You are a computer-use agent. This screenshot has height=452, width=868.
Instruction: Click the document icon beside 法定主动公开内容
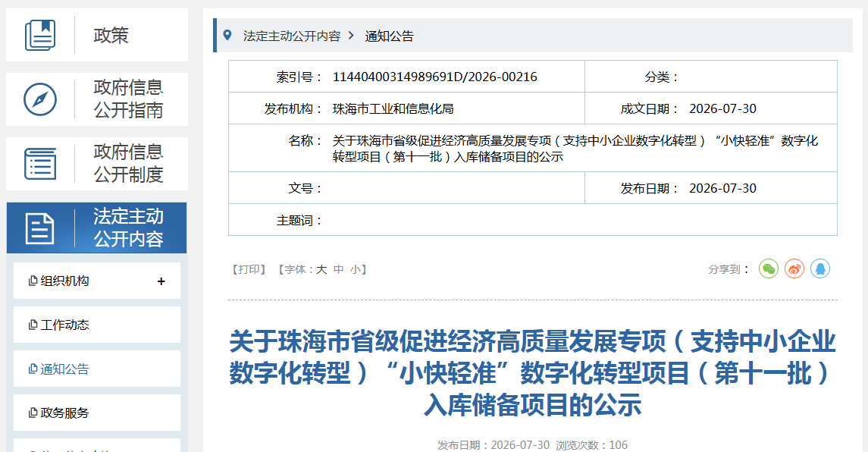(x=40, y=228)
